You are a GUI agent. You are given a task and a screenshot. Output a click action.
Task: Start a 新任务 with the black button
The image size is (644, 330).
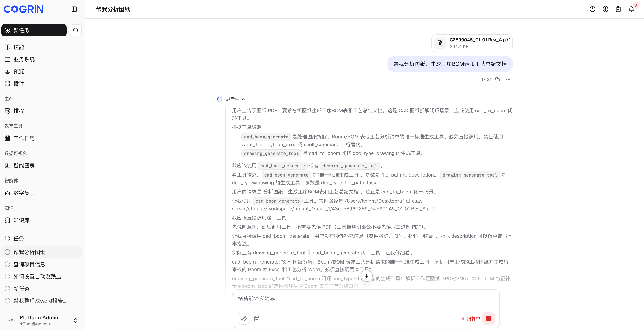pos(34,31)
